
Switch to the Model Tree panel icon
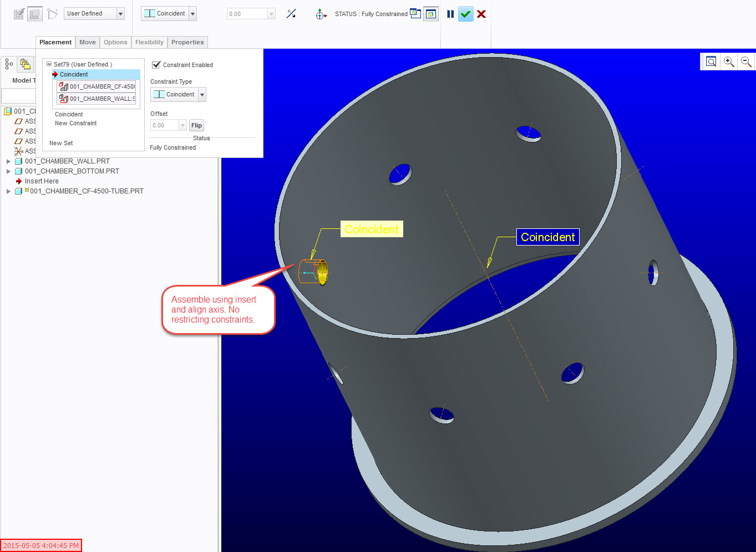(x=9, y=64)
